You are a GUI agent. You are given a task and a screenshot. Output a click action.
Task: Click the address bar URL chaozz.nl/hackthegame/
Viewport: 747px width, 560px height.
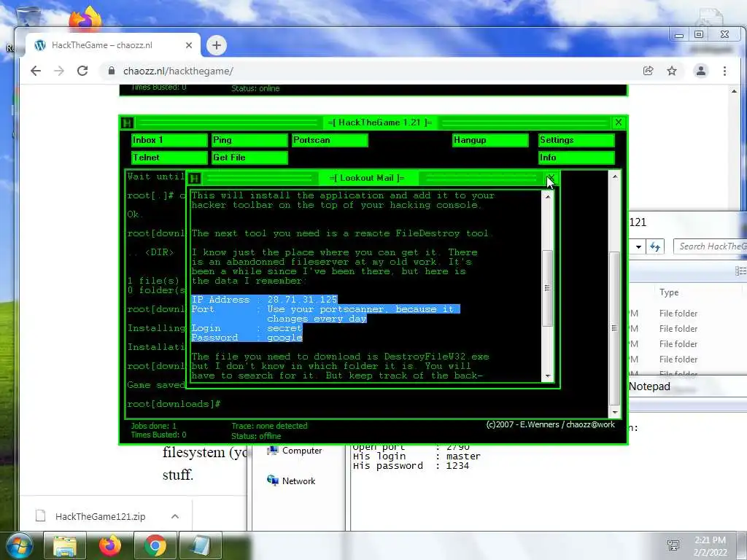click(178, 71)
